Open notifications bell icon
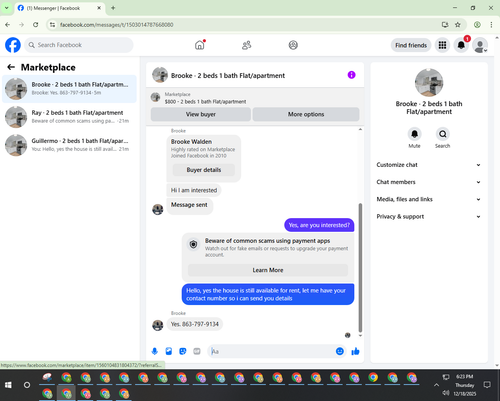The height and width of the screenshot is (401, 500). 461,45
